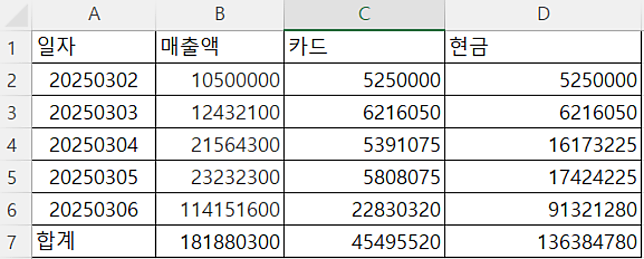Select column D header
644x259 pixels.
[x=544, y=15]
